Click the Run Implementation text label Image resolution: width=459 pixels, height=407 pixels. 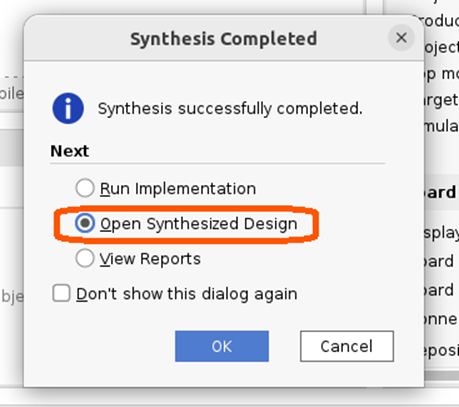coord(178,189)
